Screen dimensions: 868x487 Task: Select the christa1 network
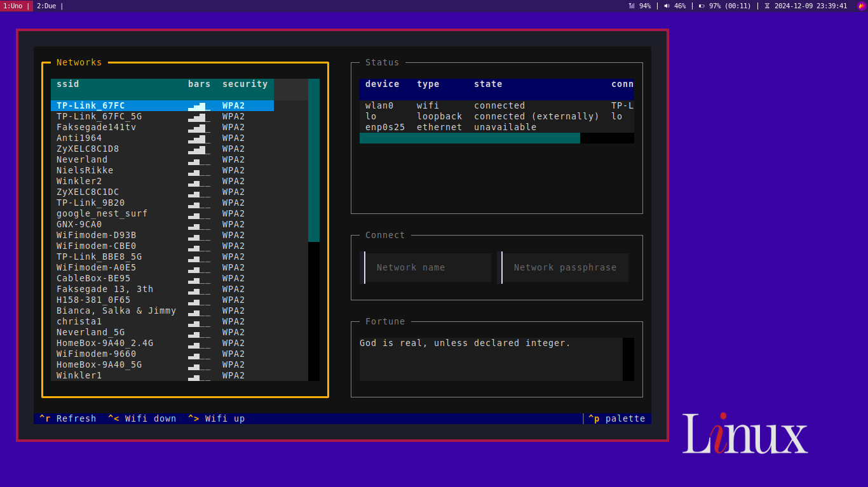(163, 321)
